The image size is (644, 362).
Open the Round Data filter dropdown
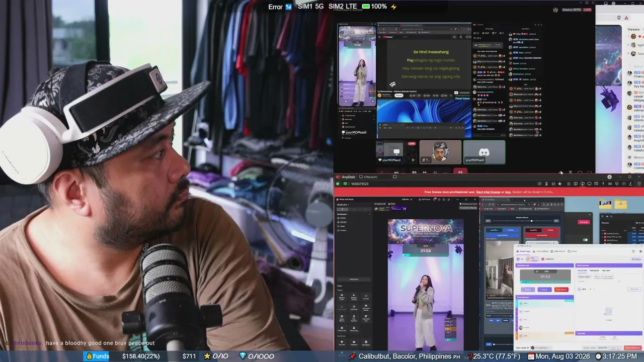pyautogui.click(x=584, y=277)
